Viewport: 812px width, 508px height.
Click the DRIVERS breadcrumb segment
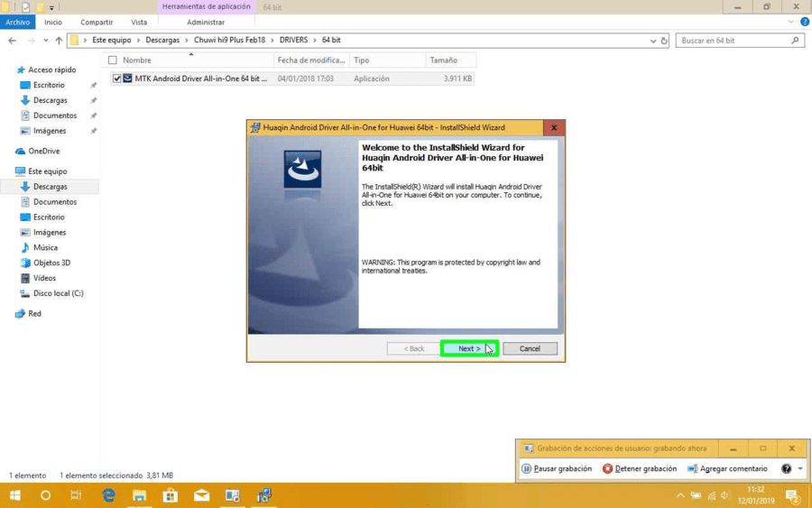coord(293,40)
